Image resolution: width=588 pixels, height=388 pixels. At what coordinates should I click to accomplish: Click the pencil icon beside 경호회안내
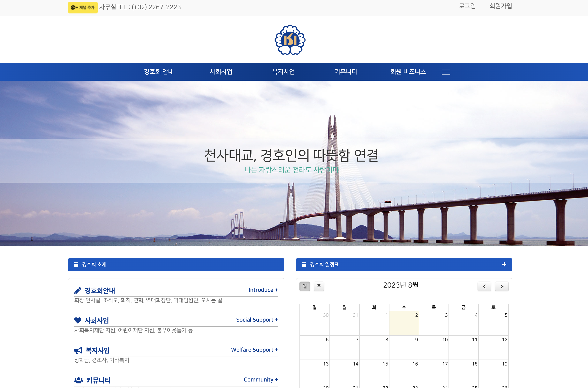(x=78, y=291)
